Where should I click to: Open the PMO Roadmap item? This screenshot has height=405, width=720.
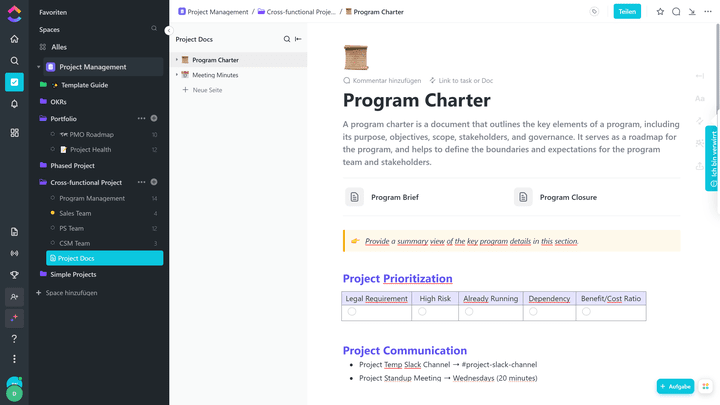91,134
